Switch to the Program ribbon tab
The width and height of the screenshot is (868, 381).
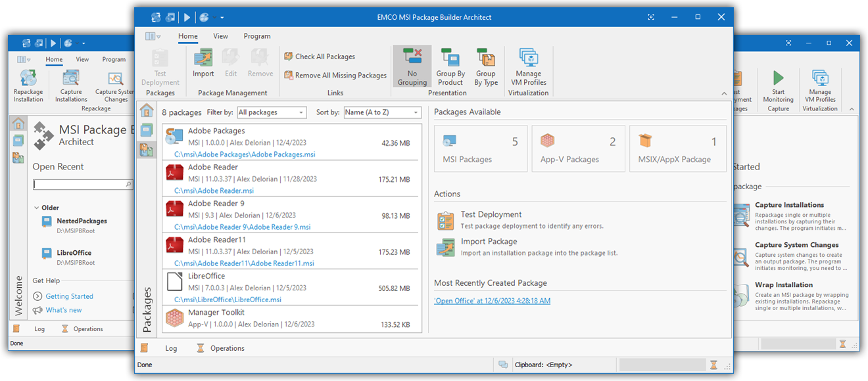(257, 36)
